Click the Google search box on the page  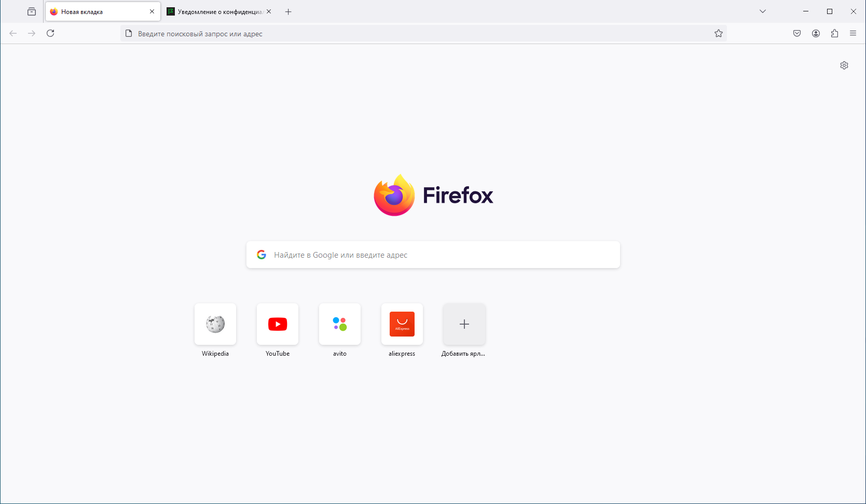pyautogui.click(x=433, y=255)
